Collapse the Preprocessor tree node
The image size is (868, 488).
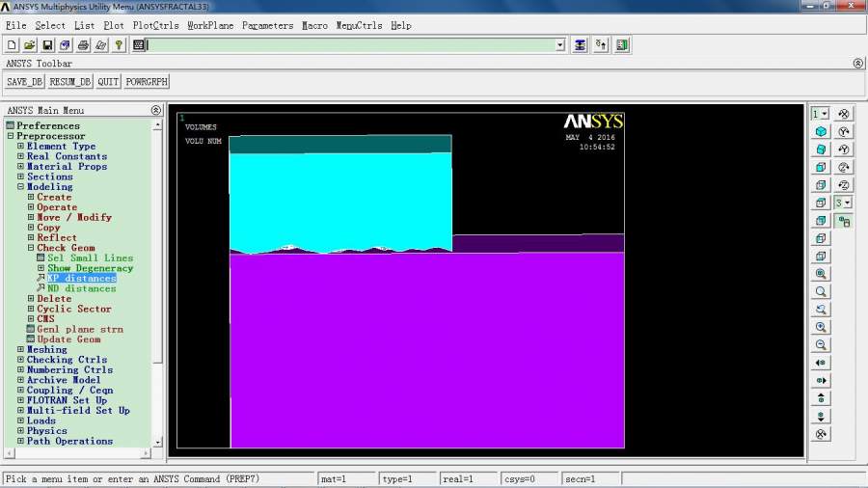[x=10, y=136]
